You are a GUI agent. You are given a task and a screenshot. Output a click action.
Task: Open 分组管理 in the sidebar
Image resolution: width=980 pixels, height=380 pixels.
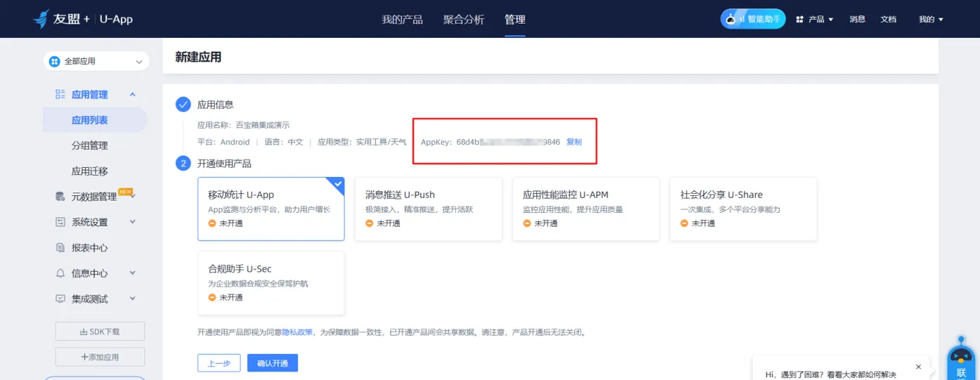(x=90, y=146)
